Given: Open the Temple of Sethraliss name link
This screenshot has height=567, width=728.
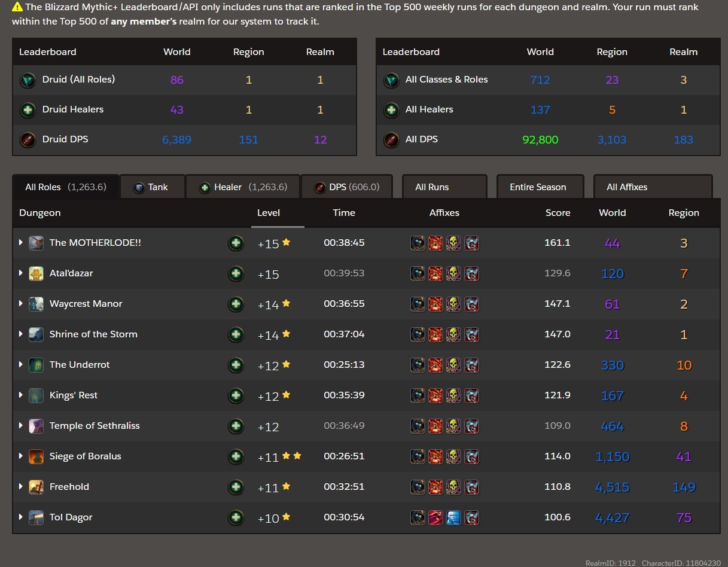Looking at the screenshot, I should tap(95, 426).
